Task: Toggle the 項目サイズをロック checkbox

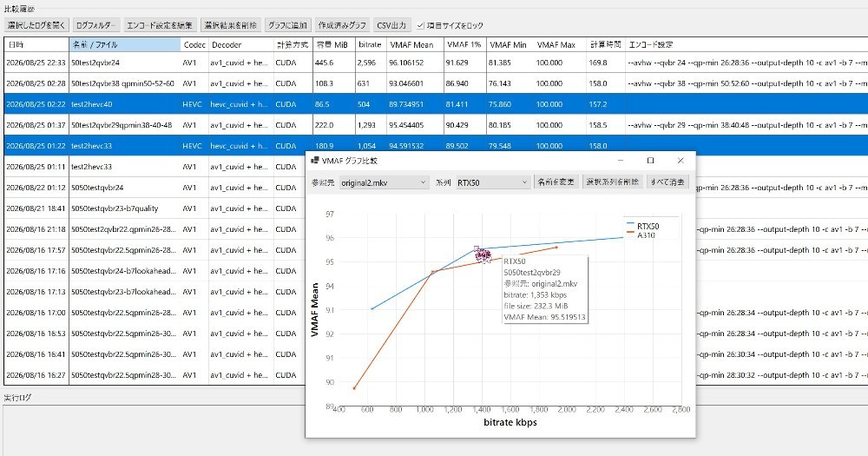Action: [421, 25]
